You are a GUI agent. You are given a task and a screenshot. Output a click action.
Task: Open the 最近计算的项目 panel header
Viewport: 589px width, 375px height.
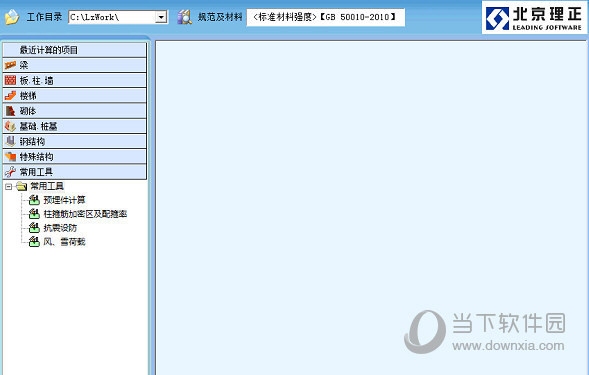(x=74, y=50)
